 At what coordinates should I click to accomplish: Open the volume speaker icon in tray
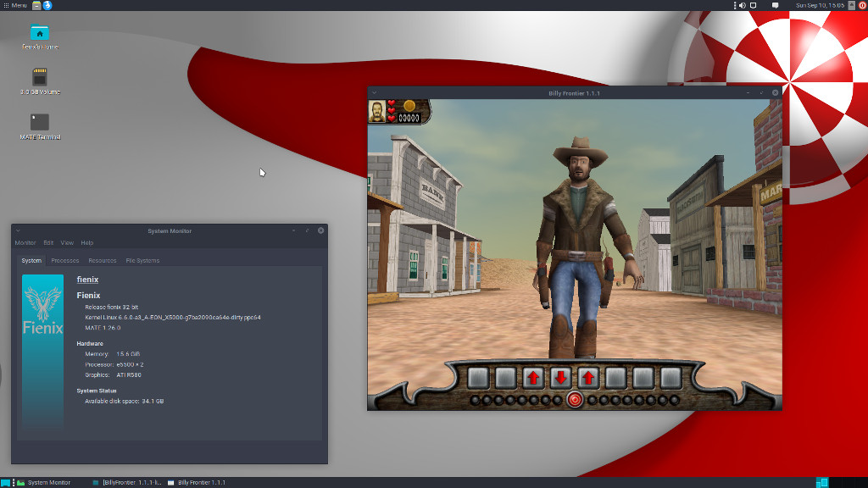pos(743,5)
